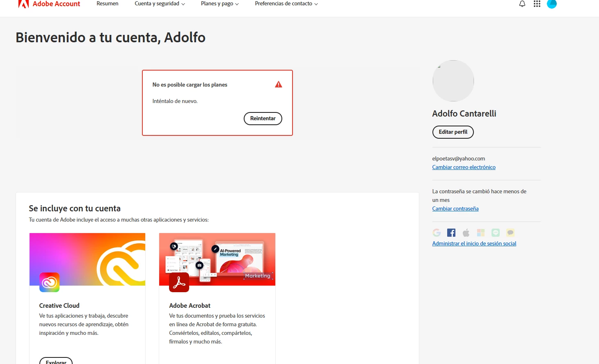
Task: Go to the Resumen tab
Action: pos(107,4)
